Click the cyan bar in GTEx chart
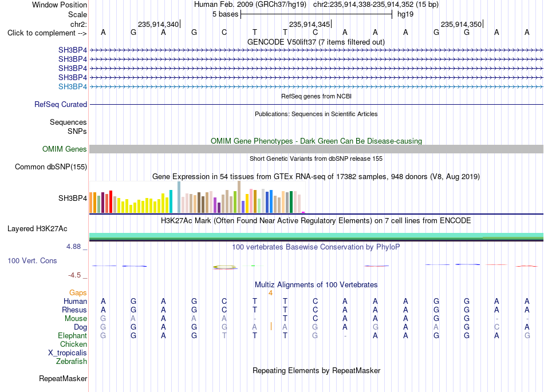Screen dimensions: 544x392 click(x=171, y=201)
